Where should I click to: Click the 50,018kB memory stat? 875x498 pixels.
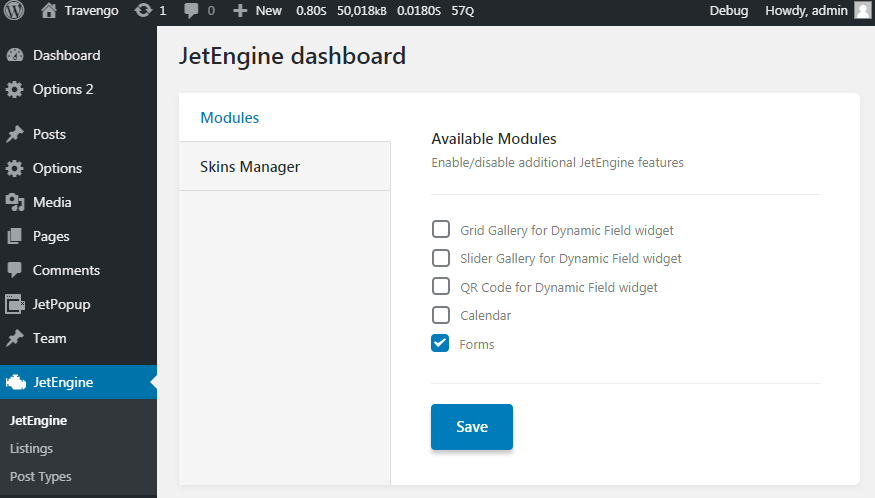[362, 11]
